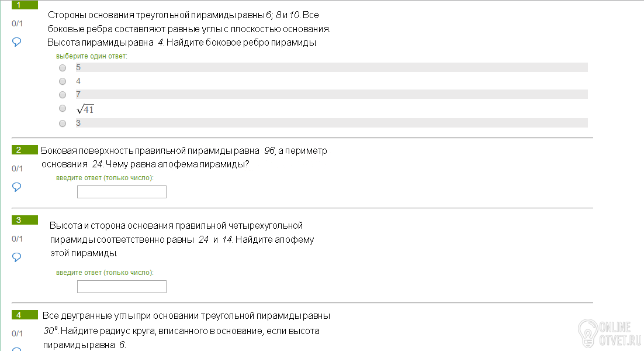Click the green question number 3 badge

(x=25, y=220)
